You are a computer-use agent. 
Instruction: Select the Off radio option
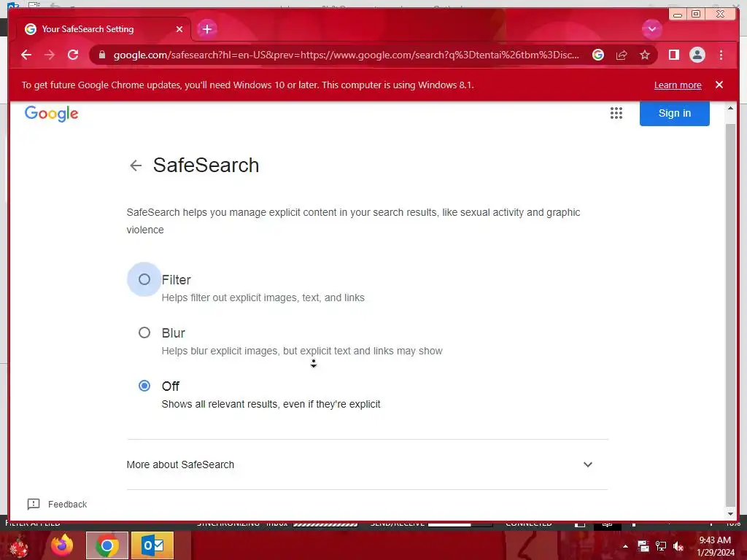144,386
